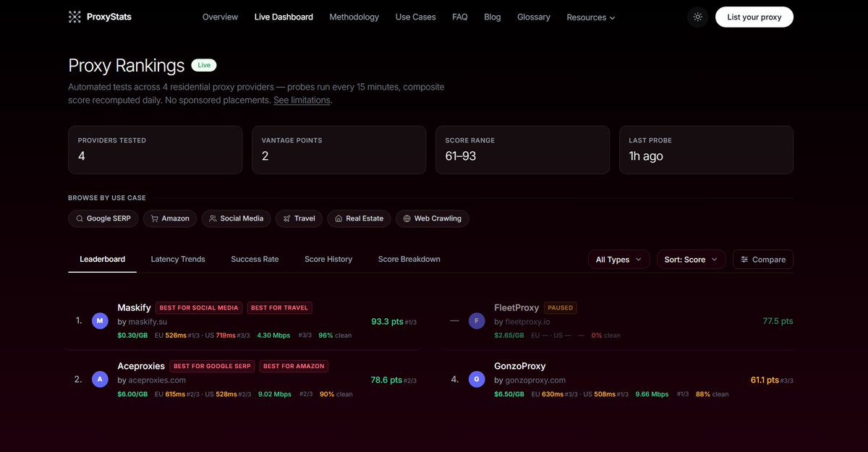
Task: Click GonzoProxy's $6.50/GB price
Action: [x=509, y=394]
